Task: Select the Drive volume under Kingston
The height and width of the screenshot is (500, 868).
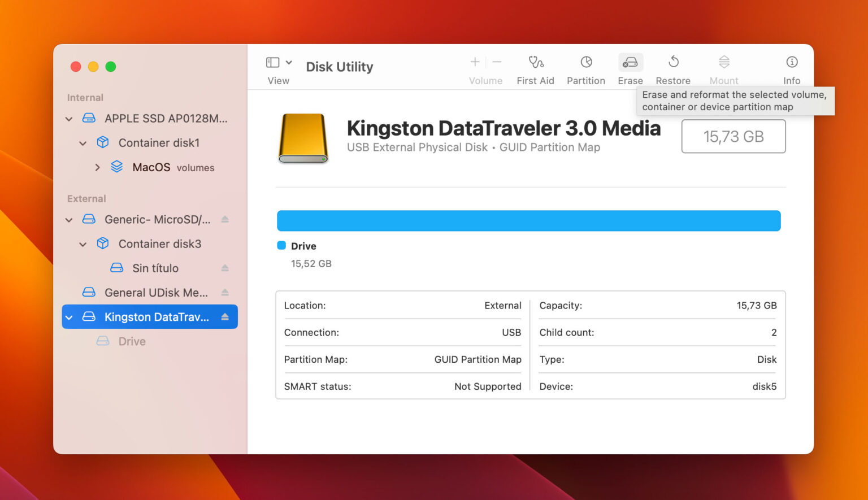Action: [132, 341]
